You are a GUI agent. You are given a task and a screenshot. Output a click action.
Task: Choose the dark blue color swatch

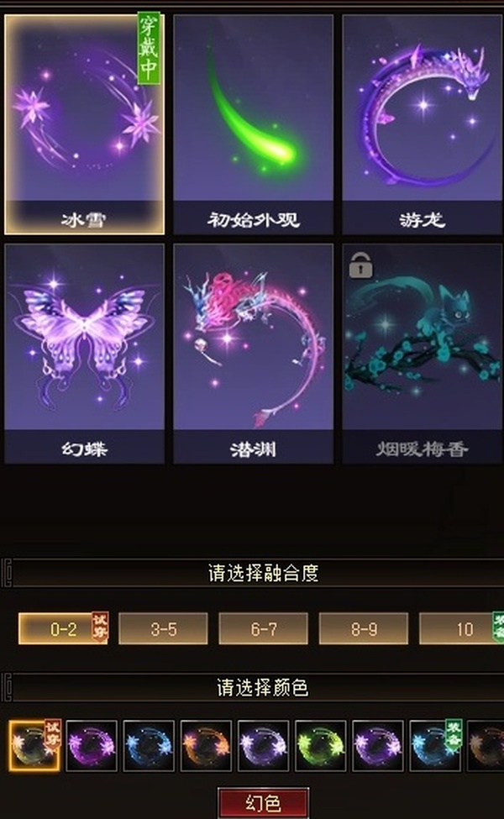(x=149, y=746)
